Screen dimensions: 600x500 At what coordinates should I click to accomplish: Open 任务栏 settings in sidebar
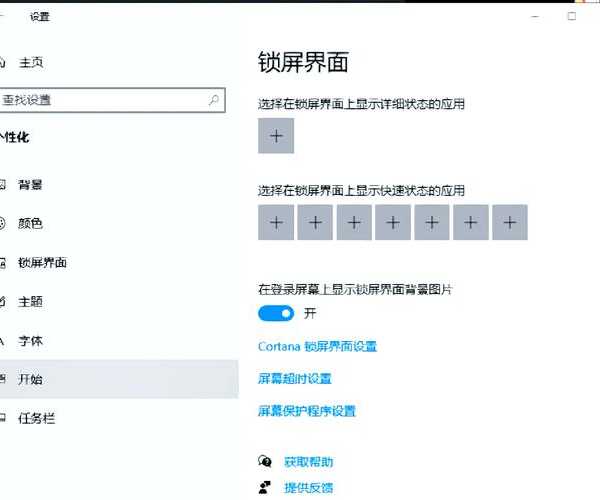[36, 418]
